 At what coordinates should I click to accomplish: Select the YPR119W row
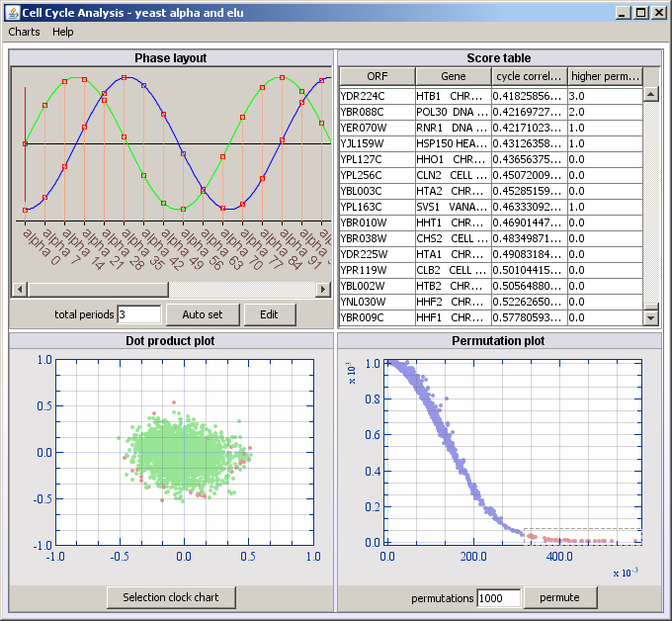[x=491, y=271]
